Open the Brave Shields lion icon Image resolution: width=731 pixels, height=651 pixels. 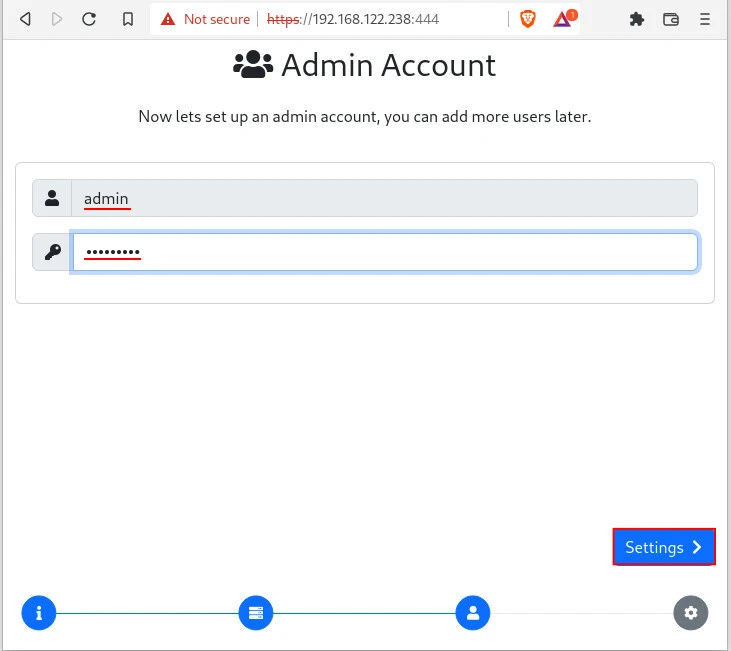click(x=527, y=19)
